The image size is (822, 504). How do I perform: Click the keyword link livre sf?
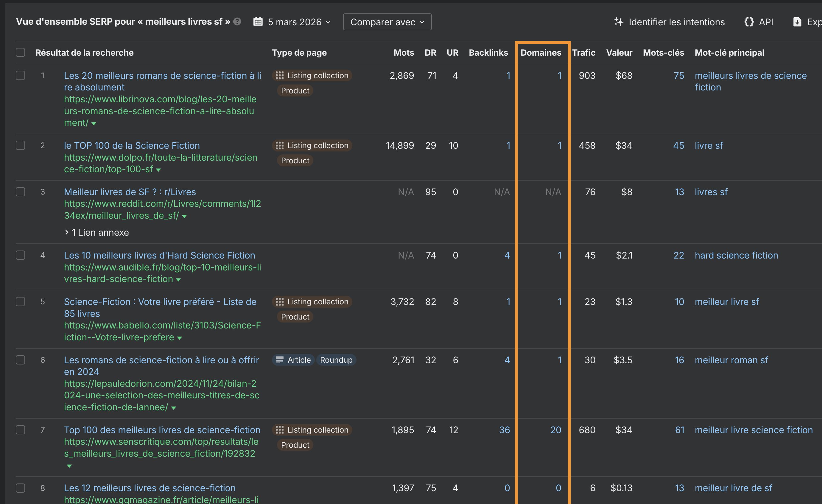coord(709,145)
